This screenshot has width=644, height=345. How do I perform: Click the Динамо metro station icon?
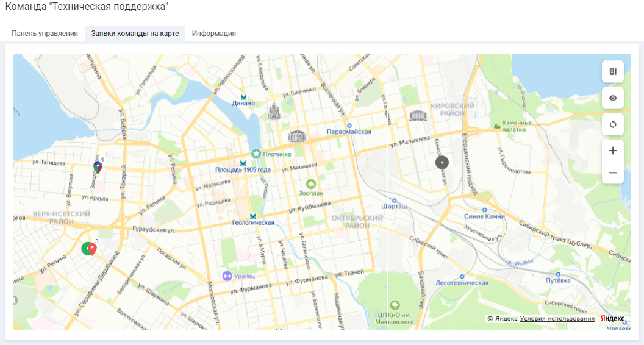[244, 96]
